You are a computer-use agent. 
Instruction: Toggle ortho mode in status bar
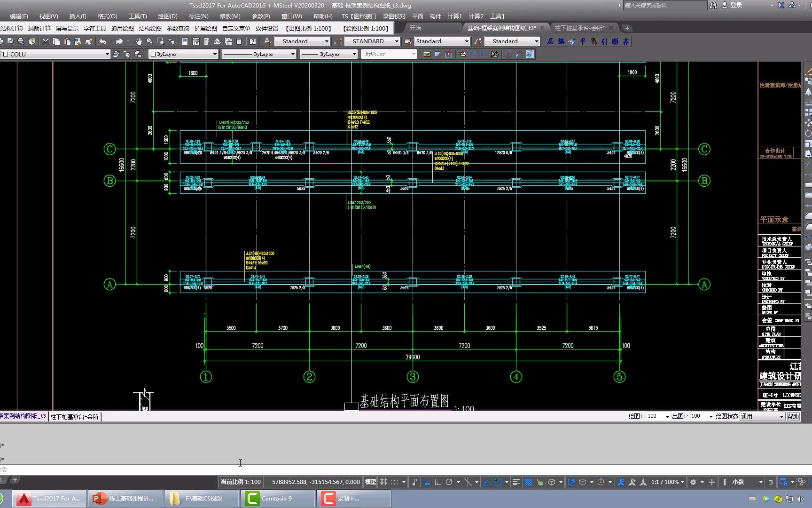438,482
